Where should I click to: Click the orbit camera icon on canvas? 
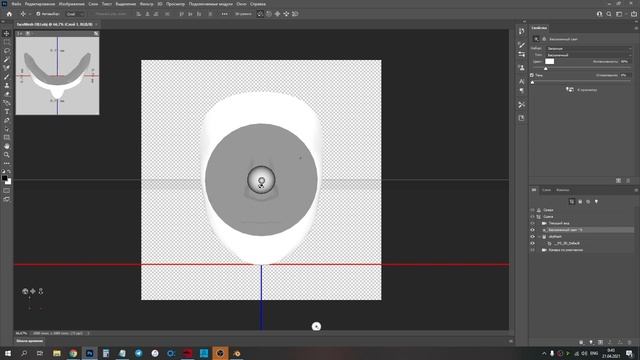(x=25, y=291)
